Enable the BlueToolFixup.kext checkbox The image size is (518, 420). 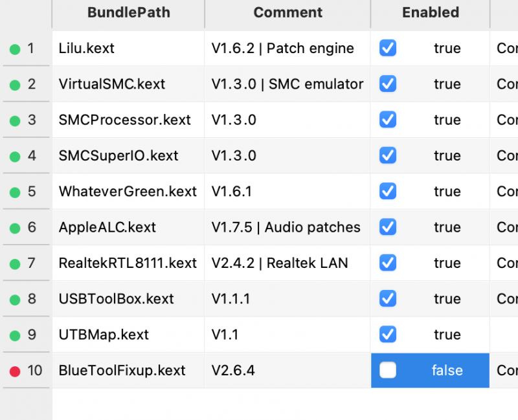click(x=387, y=370)
